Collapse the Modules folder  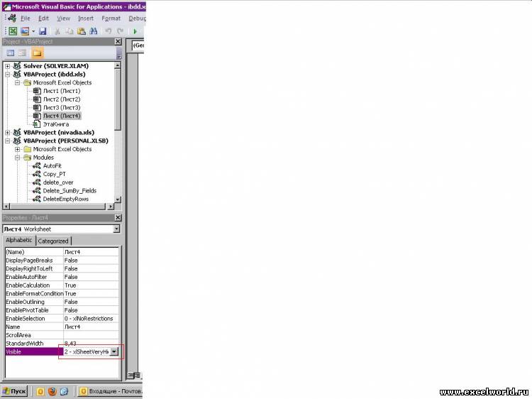coord(17,158)
